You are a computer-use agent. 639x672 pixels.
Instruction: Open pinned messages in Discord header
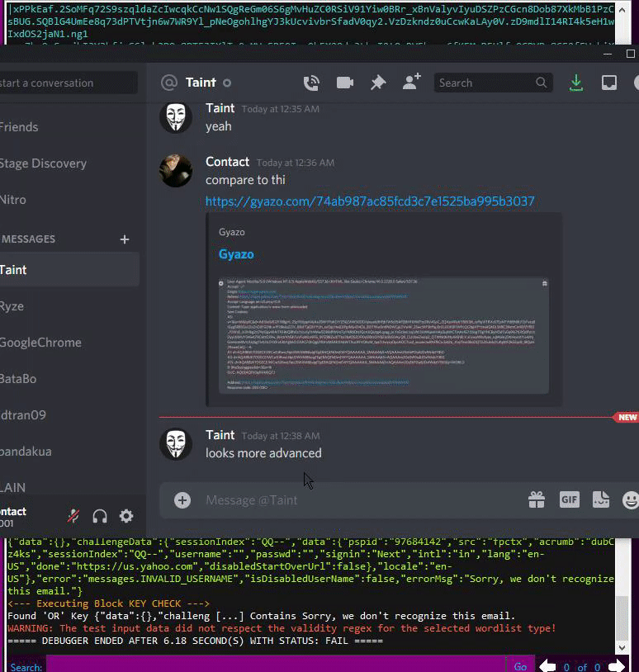point(378,83)
